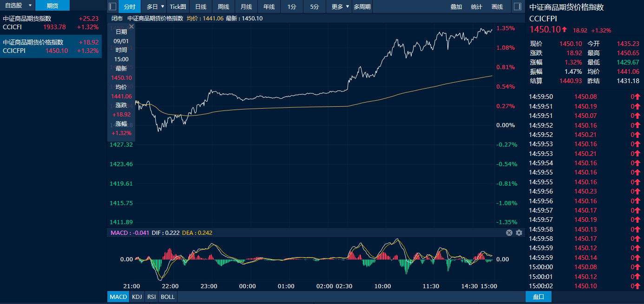This screenshot has height=304, width=644.
Task: Click the 叠加 overlay button
Action: click(456, 6)
